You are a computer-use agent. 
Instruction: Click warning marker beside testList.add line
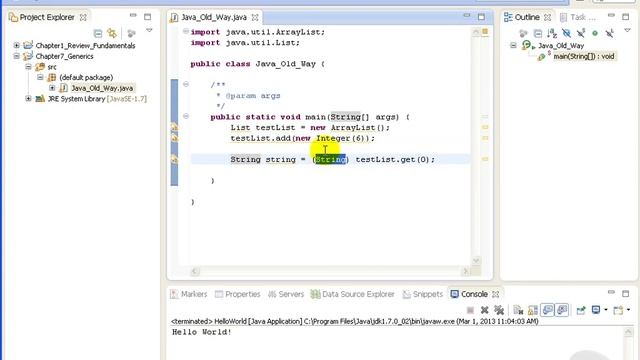(174, 138)
